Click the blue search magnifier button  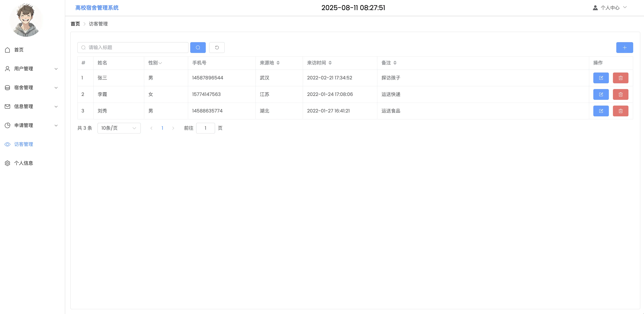point(198,47)
